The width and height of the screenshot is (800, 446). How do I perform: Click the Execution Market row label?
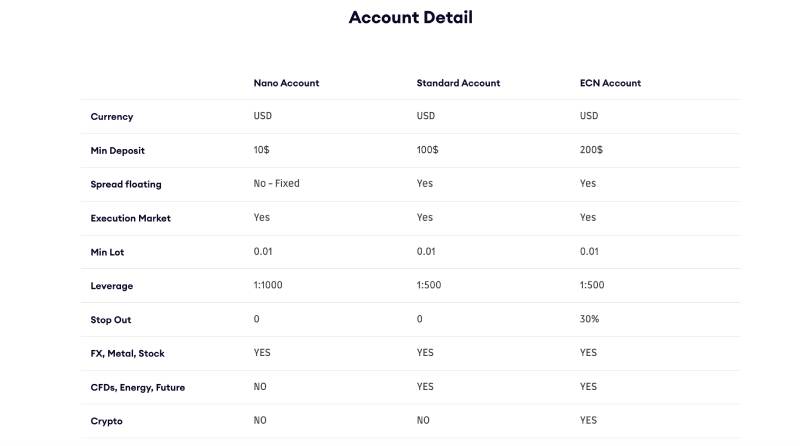[130, 218]
